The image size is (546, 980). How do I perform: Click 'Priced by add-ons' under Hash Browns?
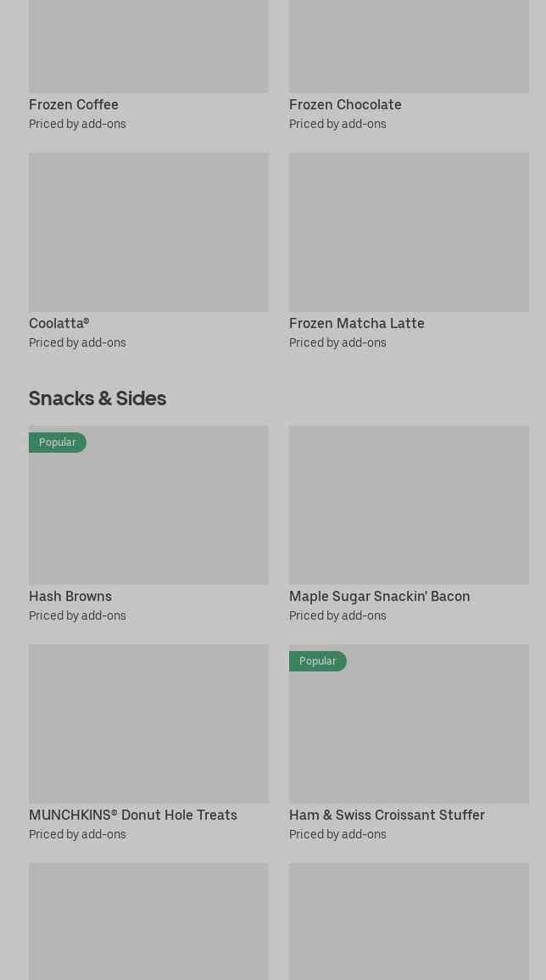tap(77, 616)
